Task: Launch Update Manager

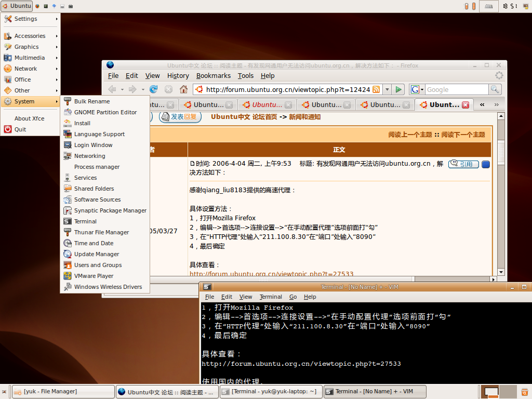Action: tap(105, 254)
